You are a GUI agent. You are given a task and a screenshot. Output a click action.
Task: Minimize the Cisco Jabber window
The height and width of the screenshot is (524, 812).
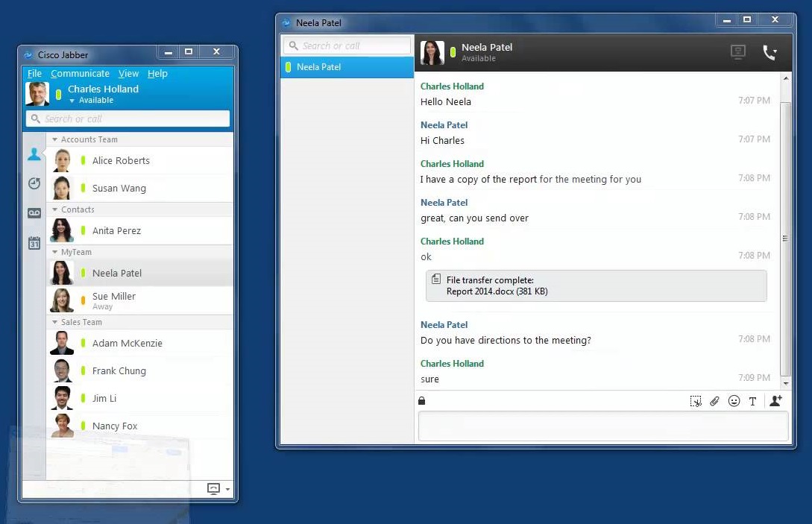169,52
